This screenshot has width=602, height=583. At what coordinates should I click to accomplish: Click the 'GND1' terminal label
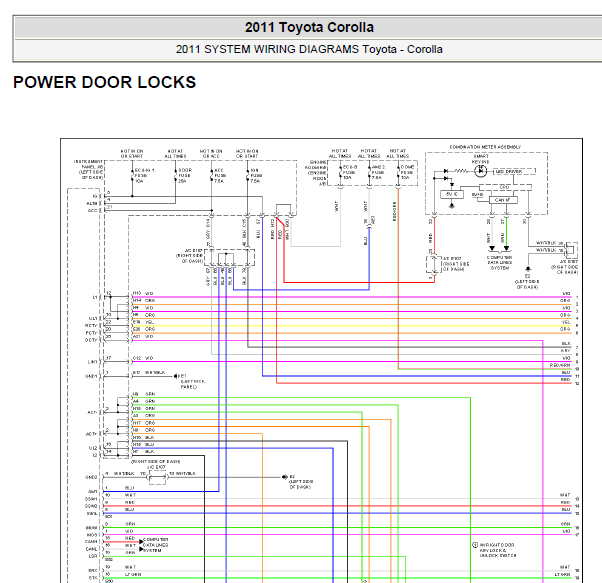point(91,376)
